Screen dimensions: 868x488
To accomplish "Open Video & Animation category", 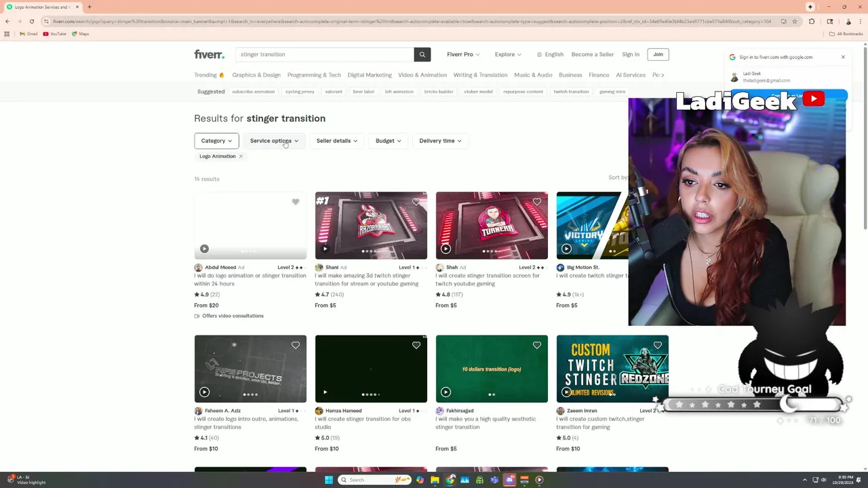I will pos(422,75).
